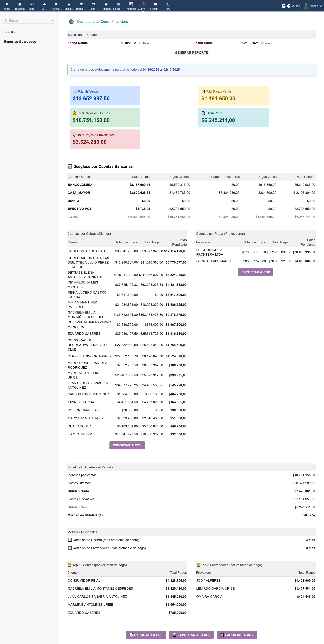Image resolution: width=324 pixels, height=644 pixels.
Task: Open the Agenda calendar icon
Action: 106,4
